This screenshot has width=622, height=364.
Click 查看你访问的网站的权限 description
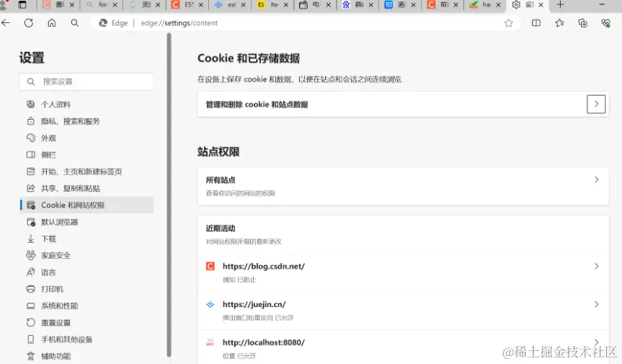240,193
